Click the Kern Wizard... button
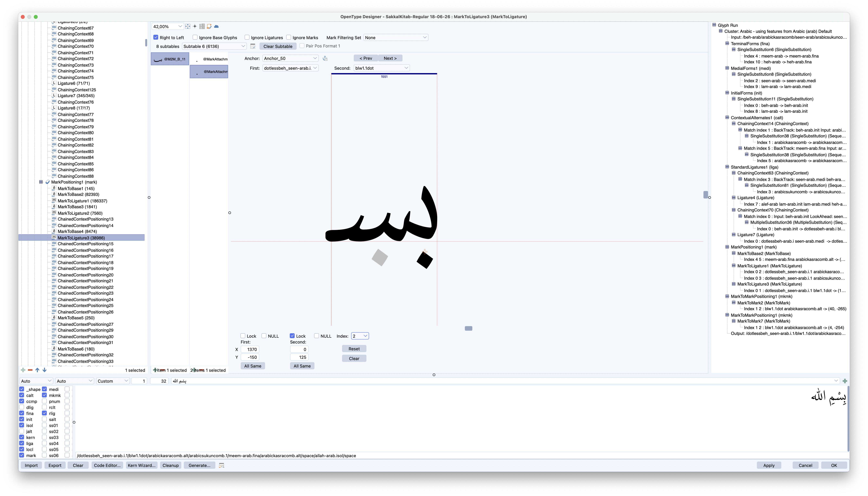Screen dimensions: 868x496 point(142,465)
